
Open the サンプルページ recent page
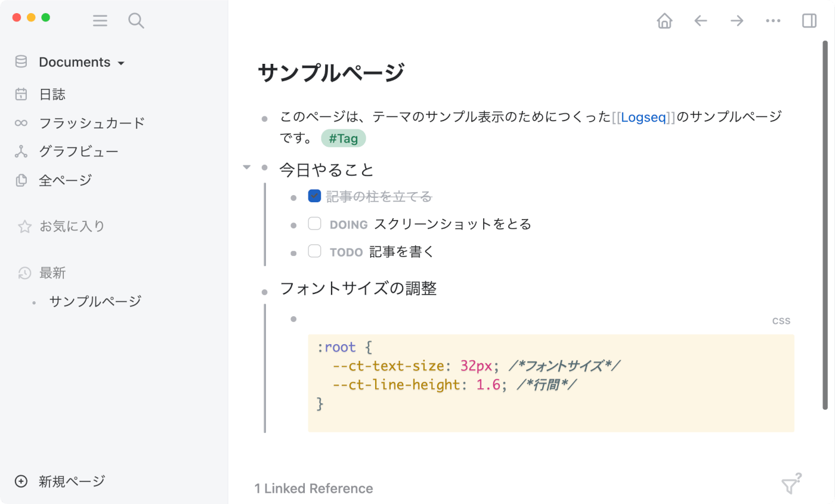pyautogui.click(x=95, y=301)
